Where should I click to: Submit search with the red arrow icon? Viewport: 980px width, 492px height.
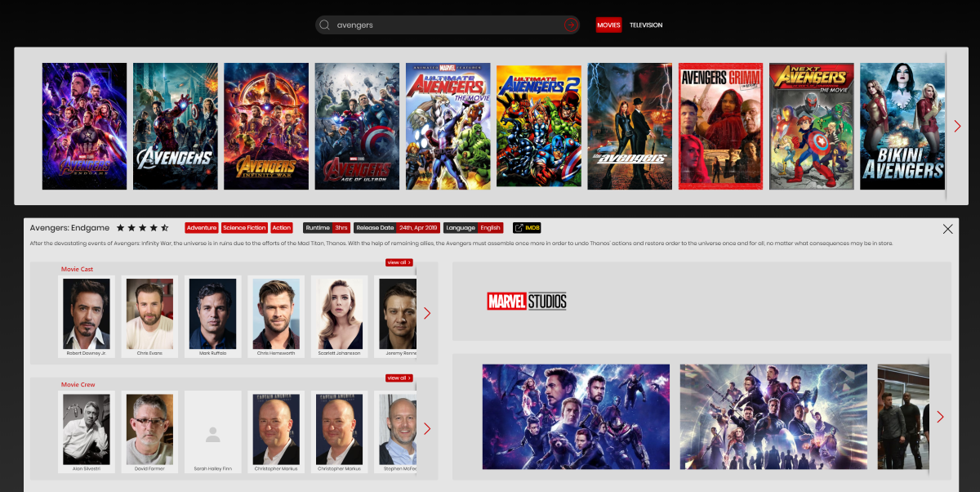coord(571,25)
